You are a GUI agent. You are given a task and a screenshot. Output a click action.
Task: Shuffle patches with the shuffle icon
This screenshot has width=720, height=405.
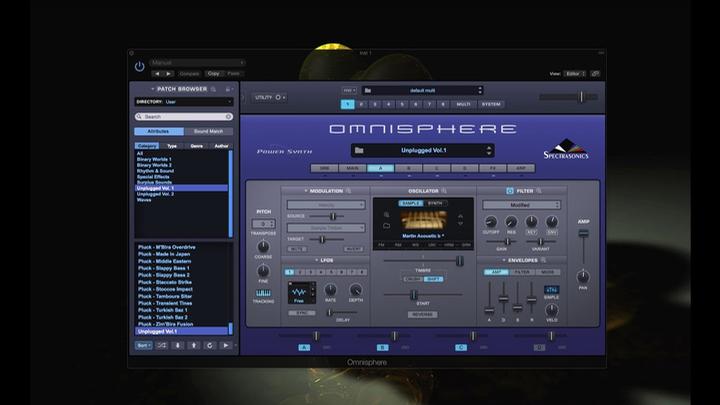click(x=162, y=345)
